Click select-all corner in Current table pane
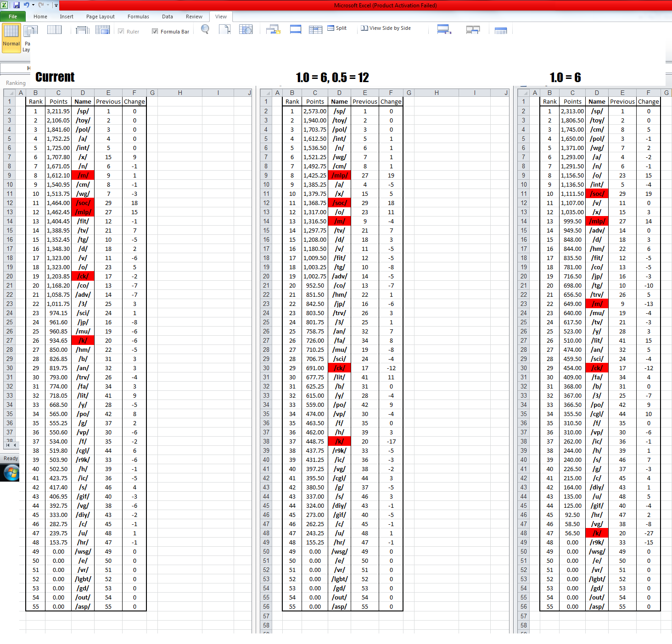 [10, 93]
